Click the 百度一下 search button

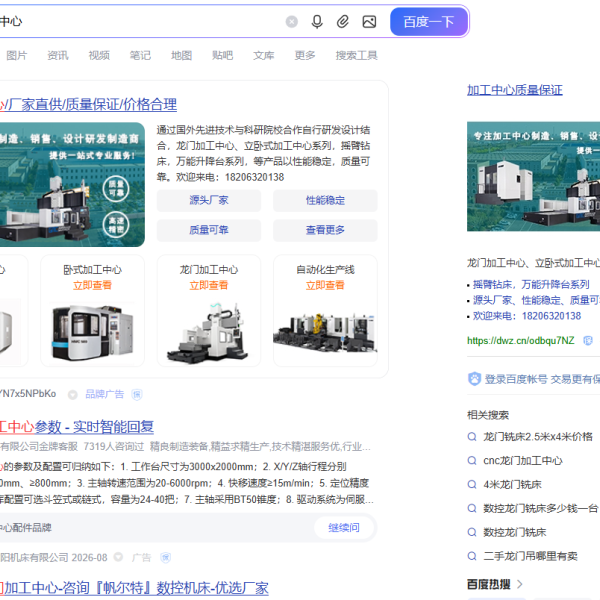tap(429, 22)
